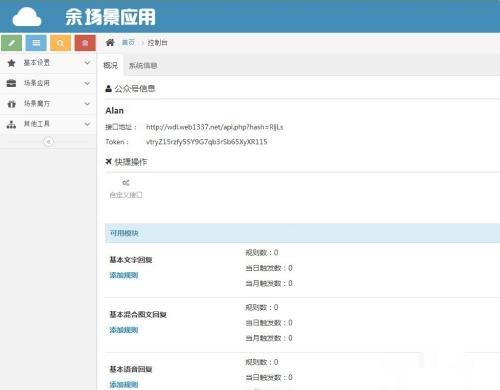Click the 基本文字回复 module title

131,260
